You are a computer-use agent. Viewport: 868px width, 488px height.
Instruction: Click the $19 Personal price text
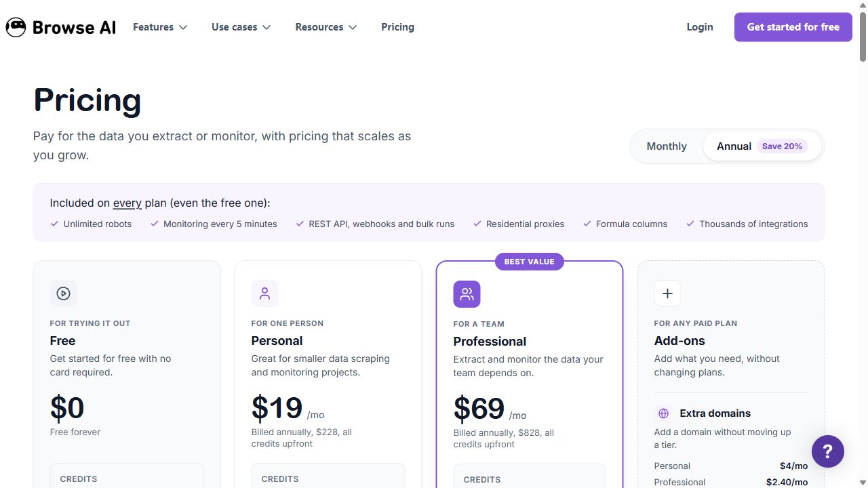[277, 407]
